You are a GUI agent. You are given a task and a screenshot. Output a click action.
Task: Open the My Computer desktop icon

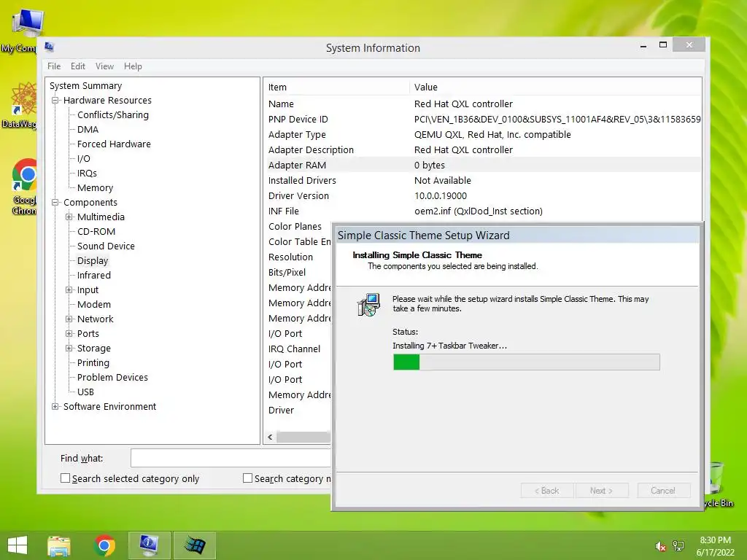[24, 29]
